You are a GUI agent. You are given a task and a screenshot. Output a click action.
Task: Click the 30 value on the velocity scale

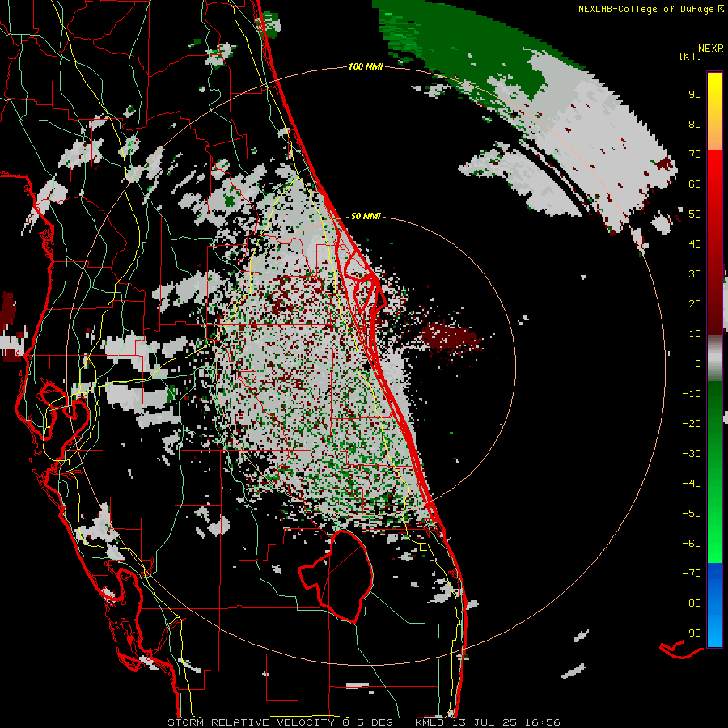tap(695, 274)
